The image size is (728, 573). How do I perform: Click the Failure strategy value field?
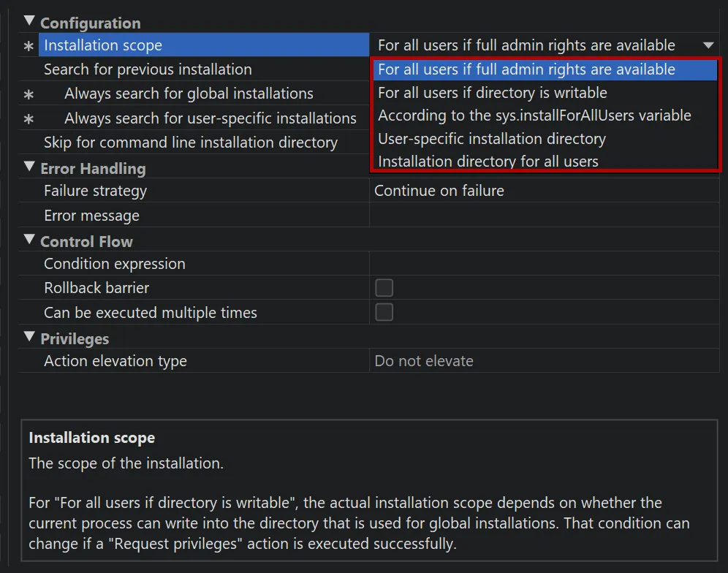point(544,191)
